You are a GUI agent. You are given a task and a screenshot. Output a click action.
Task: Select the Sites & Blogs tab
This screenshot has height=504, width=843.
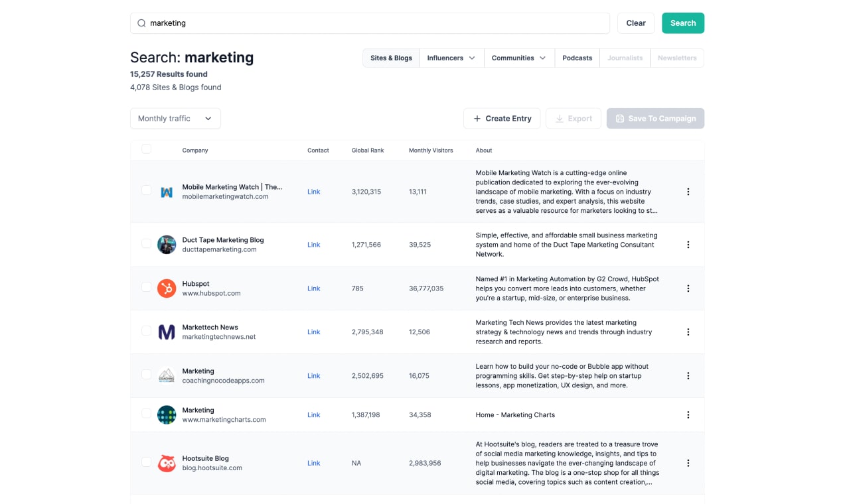click(391, 58)
